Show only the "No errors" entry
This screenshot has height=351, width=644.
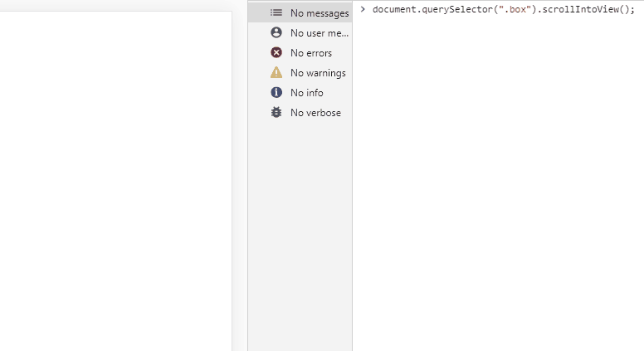tap(311, 53)
